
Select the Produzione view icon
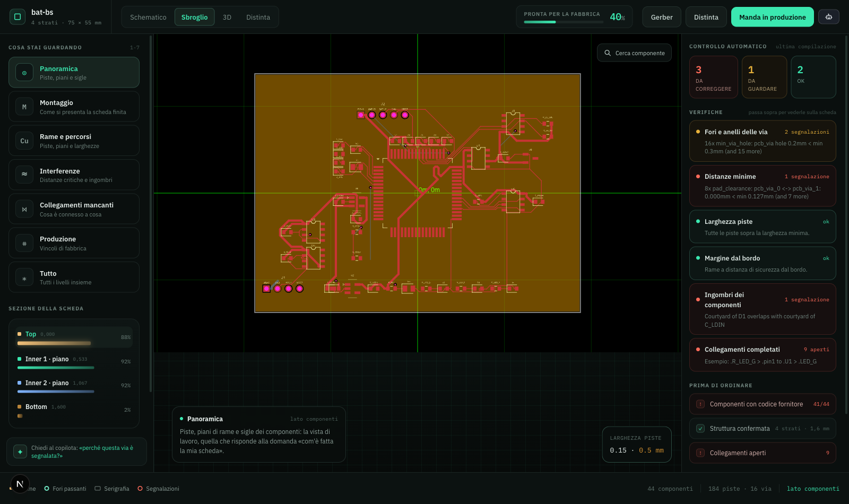24,243
